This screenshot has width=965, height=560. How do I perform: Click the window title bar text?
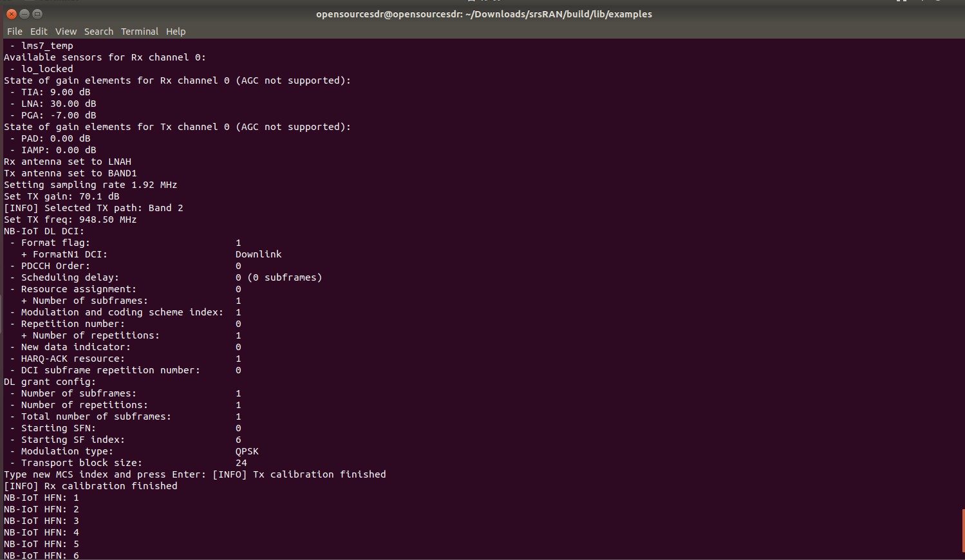[484, 14]
